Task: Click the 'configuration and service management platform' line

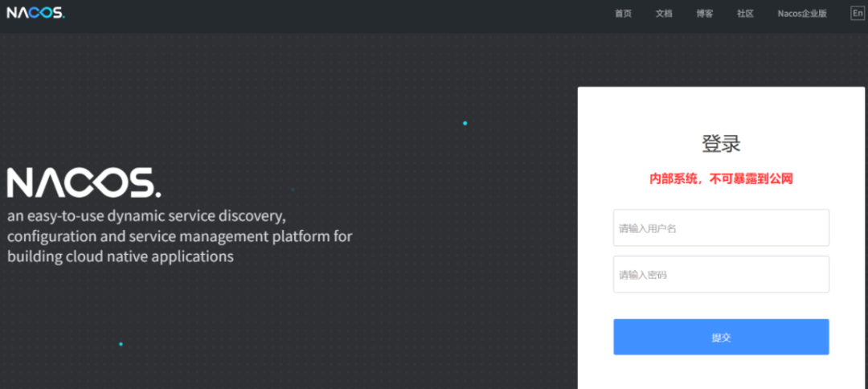Action: 179,237
